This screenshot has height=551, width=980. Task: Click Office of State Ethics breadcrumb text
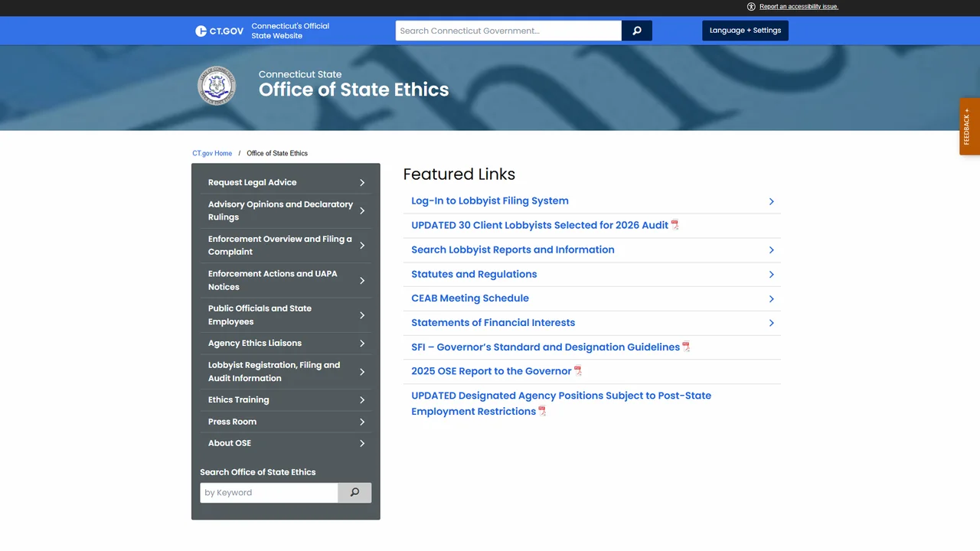coord(277,153)
